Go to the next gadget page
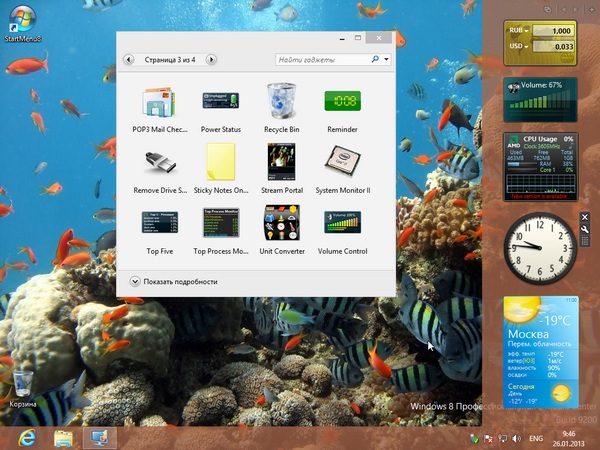600x450 pixels. tap(211, 60)
